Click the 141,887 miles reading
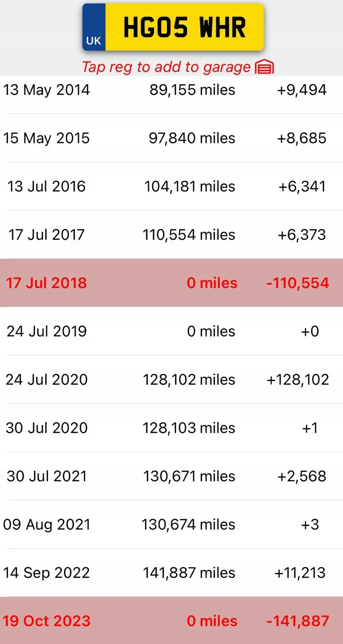 click(x=189, y=573)
